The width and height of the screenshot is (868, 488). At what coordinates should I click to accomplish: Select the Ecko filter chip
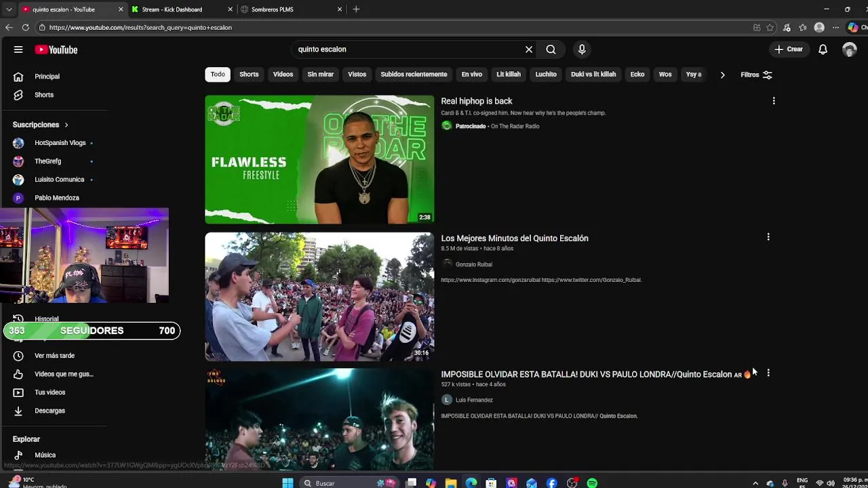[x=637, y=75]
